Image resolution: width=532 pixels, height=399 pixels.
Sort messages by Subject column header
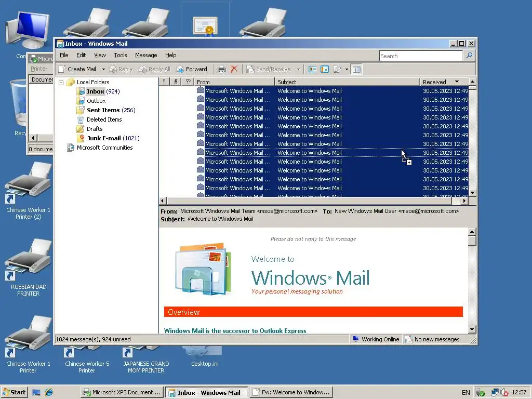tap(347, 82)
